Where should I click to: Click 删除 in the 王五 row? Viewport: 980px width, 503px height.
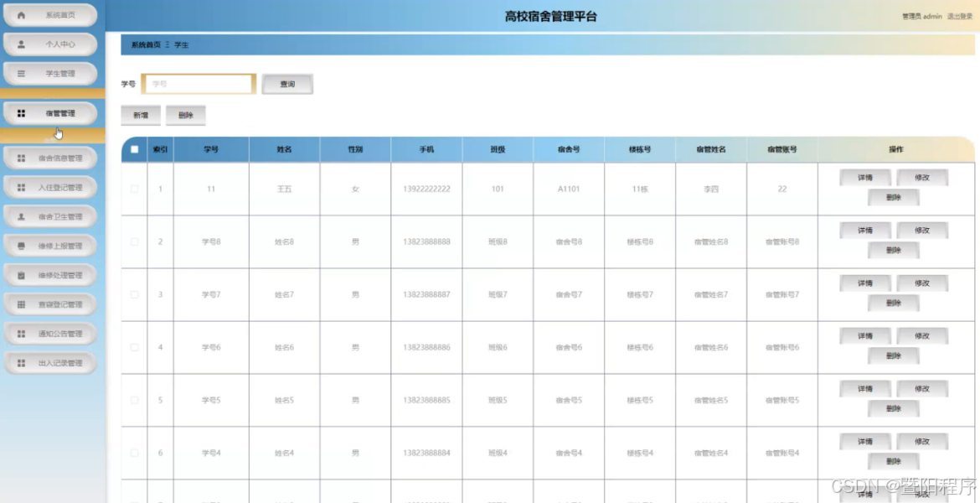pos(894,198)
